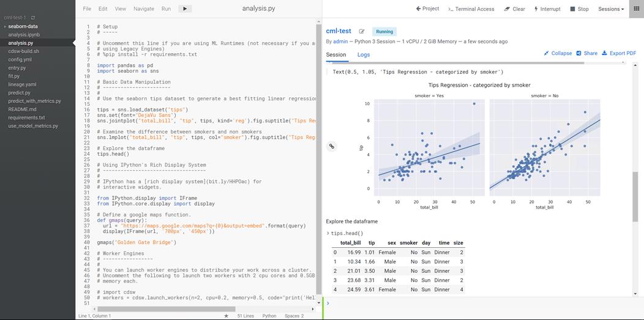This screenshot has height=320, width=644.
Task: Open use_model_metrics.py file
Action: pyautogui.click(x=33, y=126)
